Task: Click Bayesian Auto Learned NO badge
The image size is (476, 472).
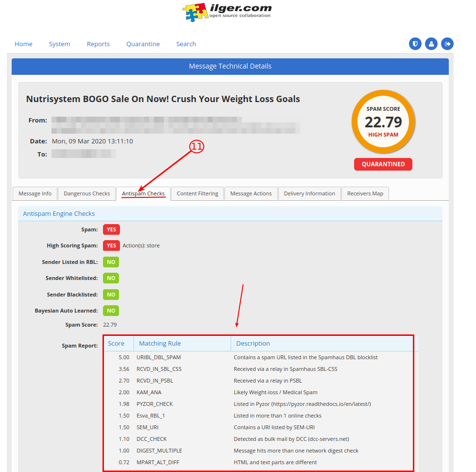Action: pos(111,311)
